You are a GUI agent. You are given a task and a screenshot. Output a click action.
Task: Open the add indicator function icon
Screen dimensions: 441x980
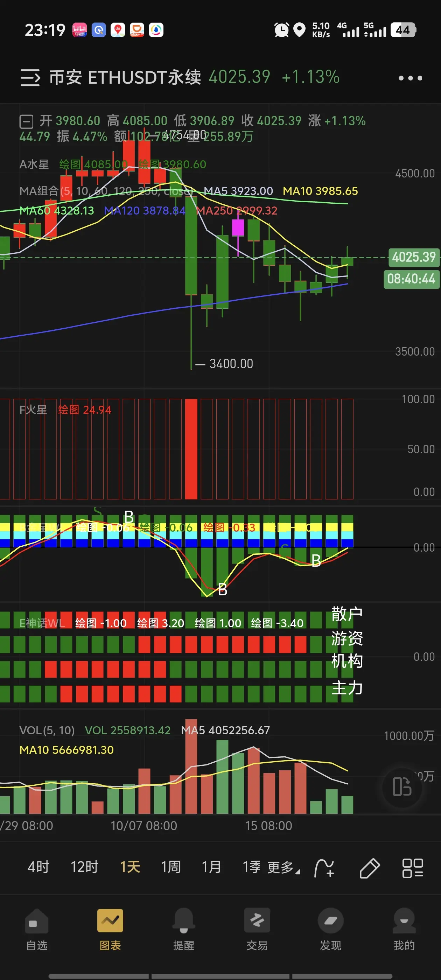[324, 868]
